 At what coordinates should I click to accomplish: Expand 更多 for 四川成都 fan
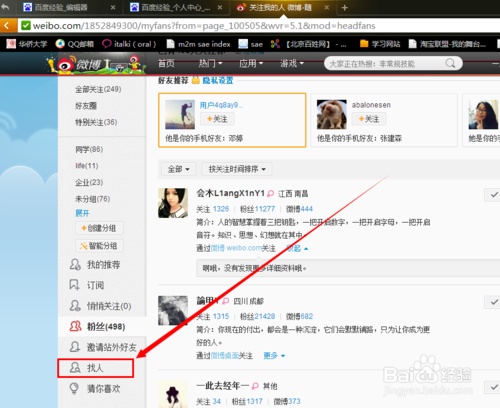pyautogui.click(x=274, y=356)
